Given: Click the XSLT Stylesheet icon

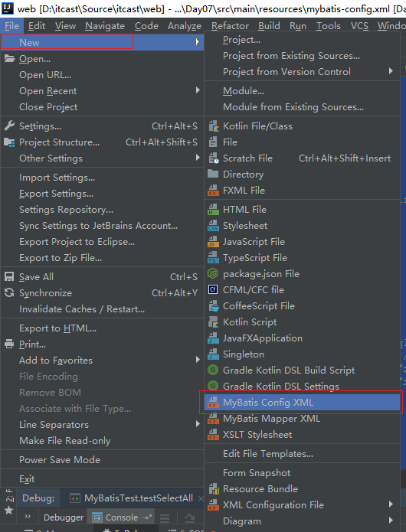Looking at the screenshot, I should point(213,435).
